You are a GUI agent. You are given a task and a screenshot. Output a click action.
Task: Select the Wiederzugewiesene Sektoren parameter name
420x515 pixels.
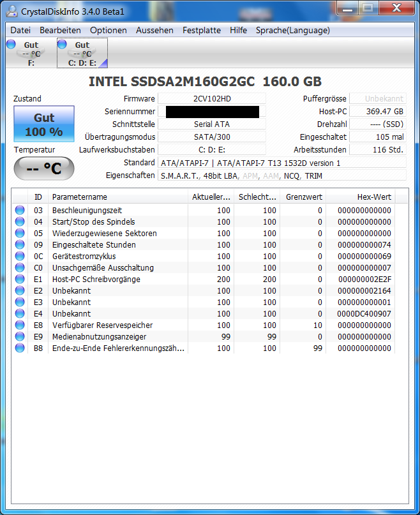pos(105,233)
